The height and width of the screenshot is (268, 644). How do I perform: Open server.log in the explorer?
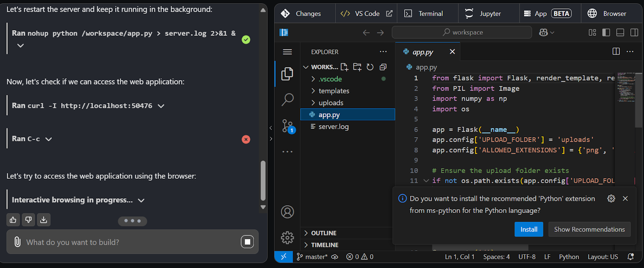point(348,127)
